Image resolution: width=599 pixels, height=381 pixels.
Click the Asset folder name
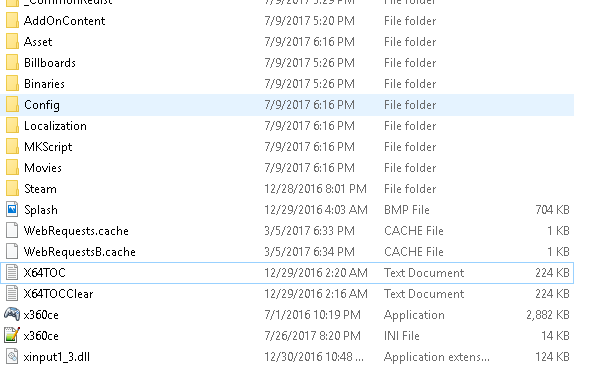pyautogui.click(x=38, y=42)
